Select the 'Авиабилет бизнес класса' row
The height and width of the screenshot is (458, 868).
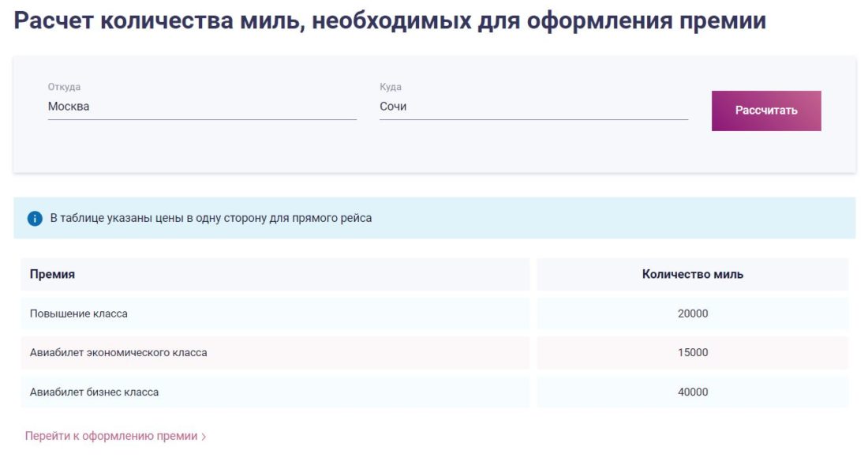pyautogui.click(x=276, y=391)
